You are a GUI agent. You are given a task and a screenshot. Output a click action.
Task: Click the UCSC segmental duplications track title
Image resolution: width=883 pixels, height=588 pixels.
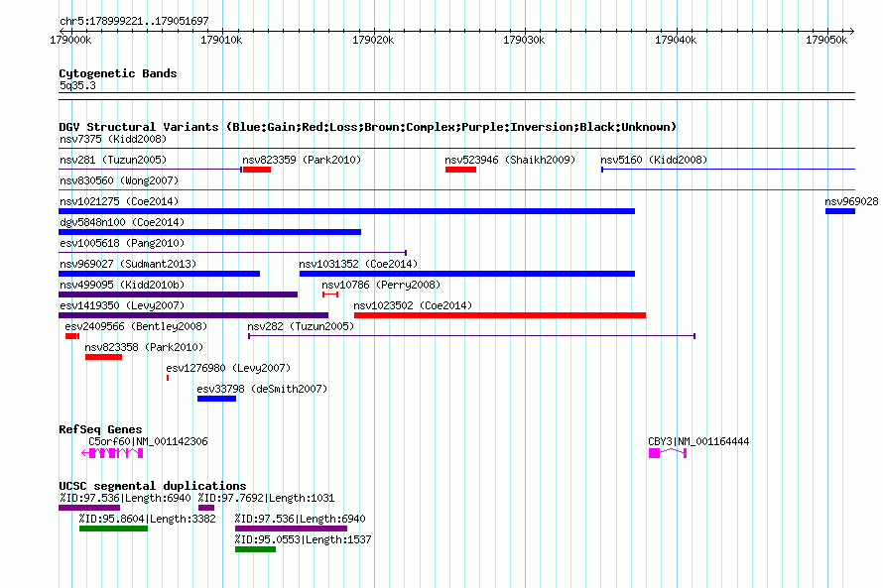coord(153,486)
